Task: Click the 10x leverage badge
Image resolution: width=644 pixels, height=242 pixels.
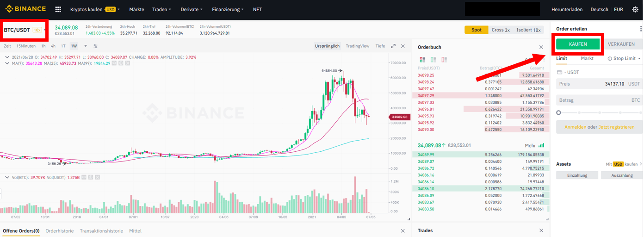Action: pyautogui.click(x=37, y=30)
